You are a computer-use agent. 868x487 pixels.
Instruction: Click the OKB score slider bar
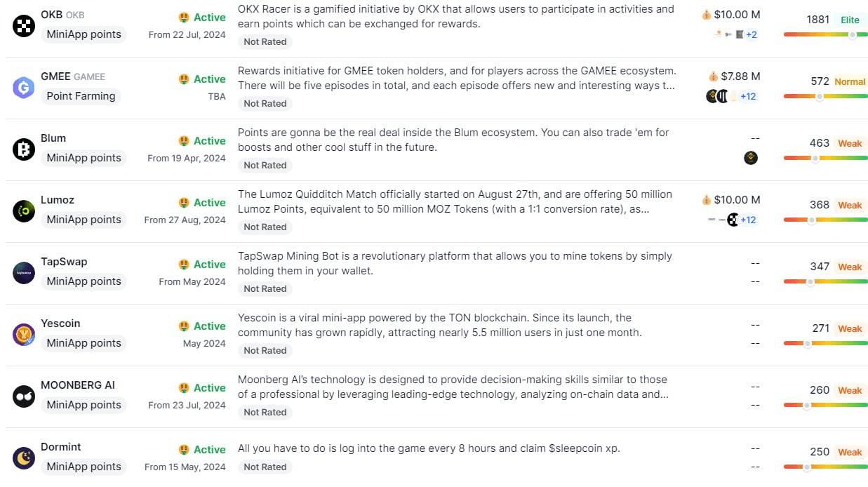pyautogui.click(x=825, y=35)
